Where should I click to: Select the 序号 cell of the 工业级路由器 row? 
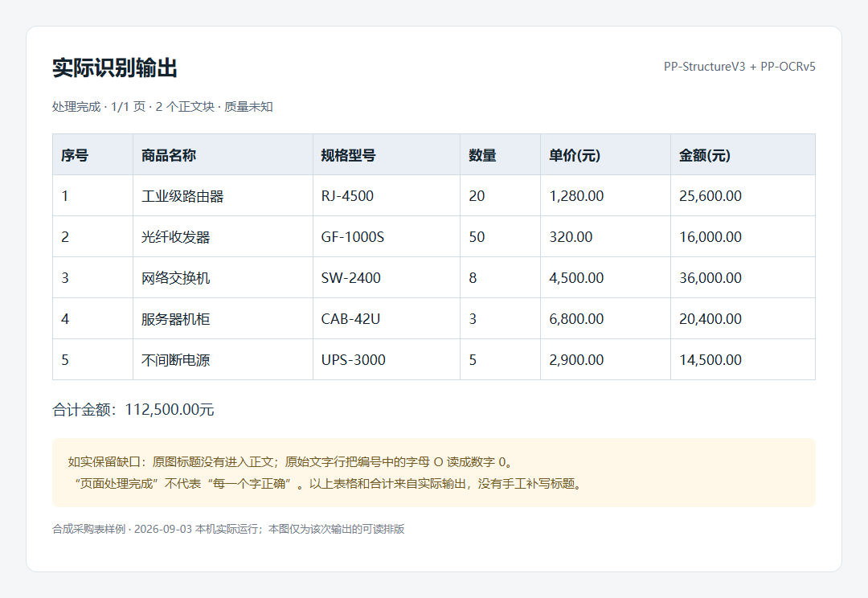92,195
